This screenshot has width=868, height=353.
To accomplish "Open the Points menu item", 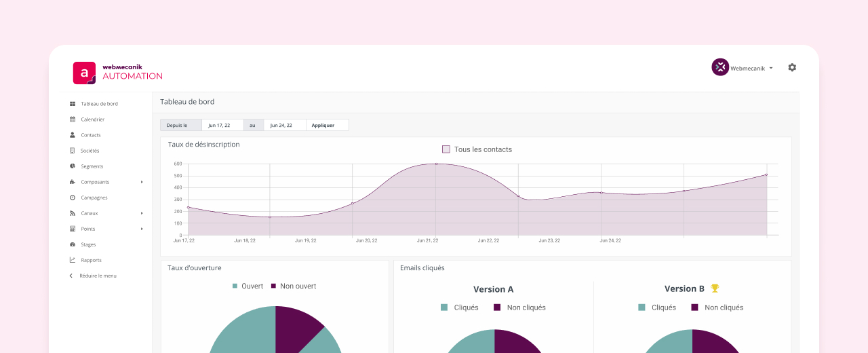I will pyautogui.click(x=88, y=229).
